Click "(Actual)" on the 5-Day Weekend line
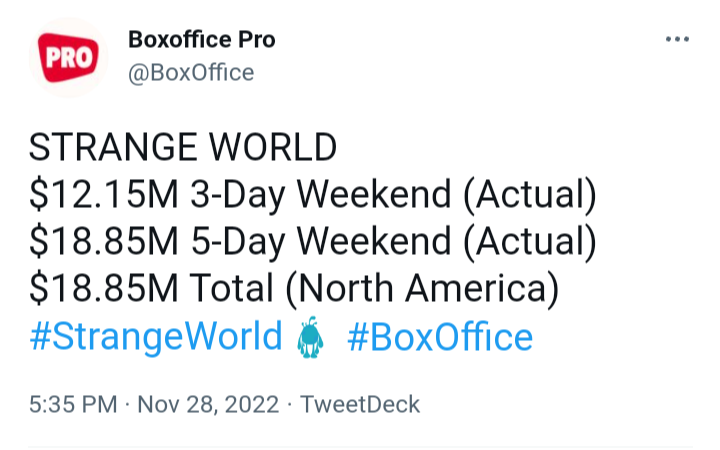Screen dimensions: 720x450 [530, 242]
